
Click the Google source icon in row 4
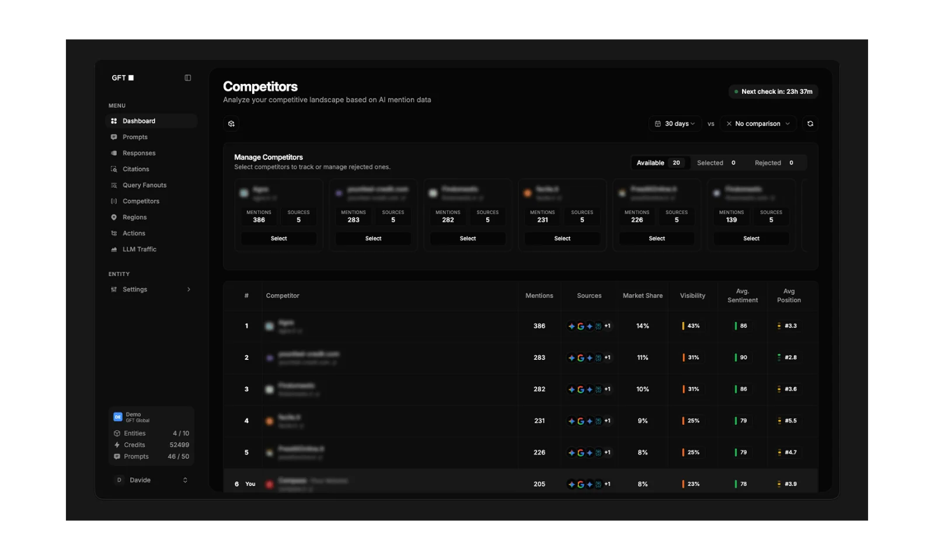(581, 421)
